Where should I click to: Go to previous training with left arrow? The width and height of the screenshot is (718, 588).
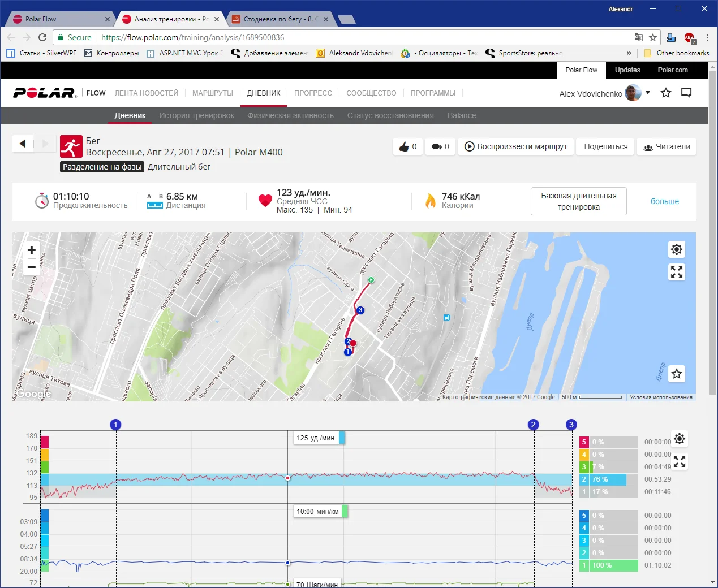(x=23, y=144)
